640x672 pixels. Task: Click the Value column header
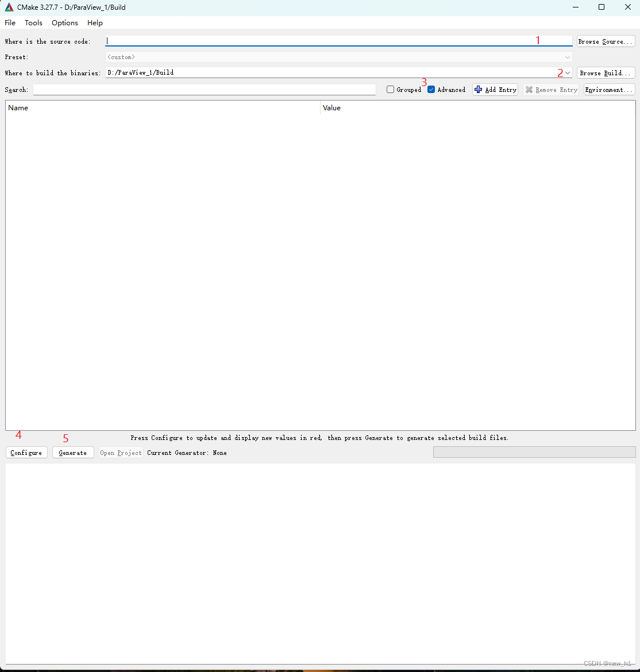[x=477, y=108]
